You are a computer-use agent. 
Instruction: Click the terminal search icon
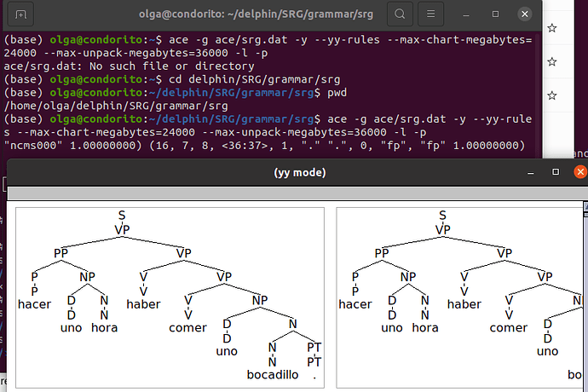coord(400,14)
